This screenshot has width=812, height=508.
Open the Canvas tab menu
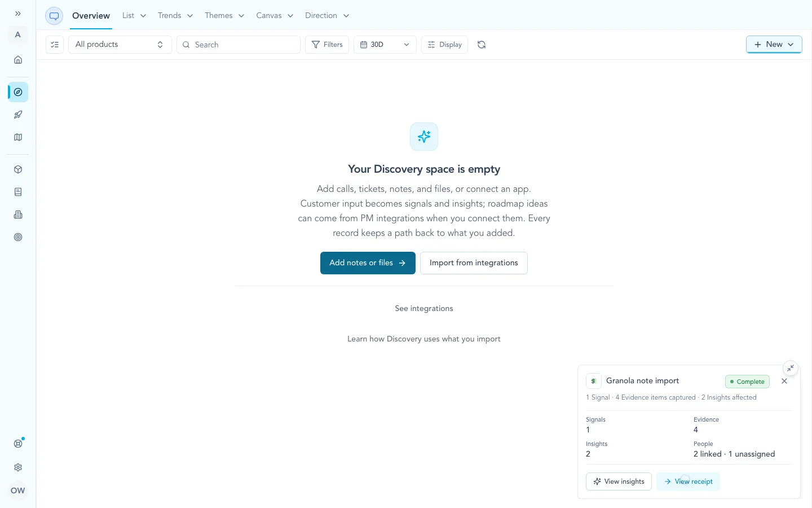pyautogui.click(x=275, y=16)
